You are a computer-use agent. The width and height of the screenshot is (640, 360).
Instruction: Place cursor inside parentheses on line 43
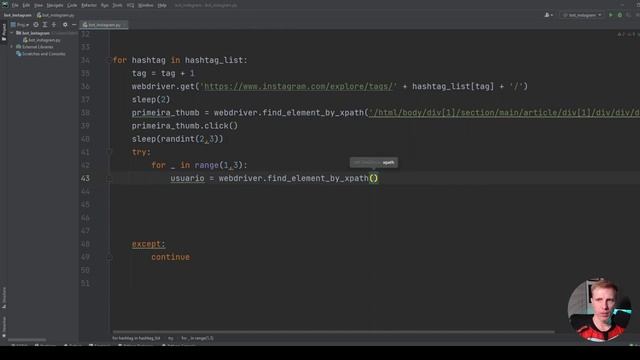point(373,178)
